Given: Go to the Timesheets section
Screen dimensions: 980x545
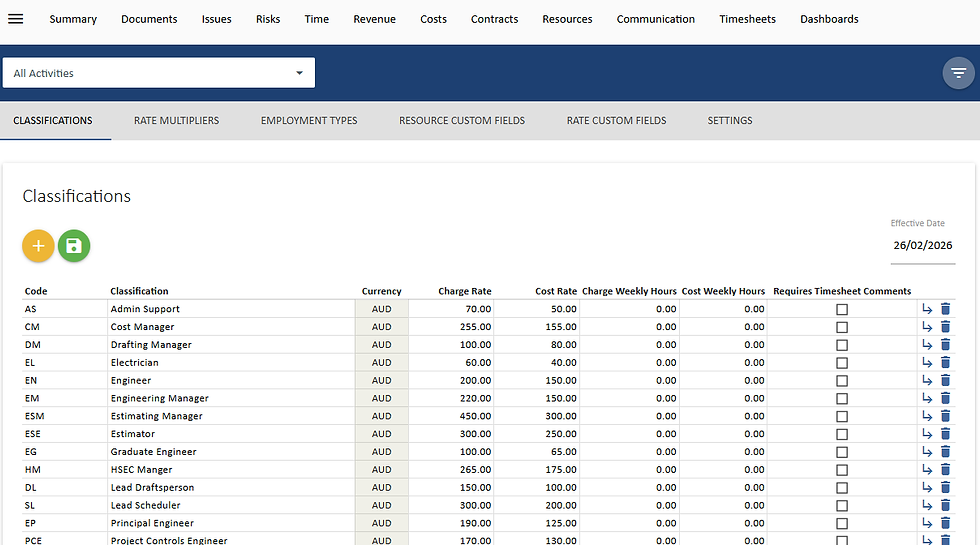Looking at the screenshot, I should point(748,19).
